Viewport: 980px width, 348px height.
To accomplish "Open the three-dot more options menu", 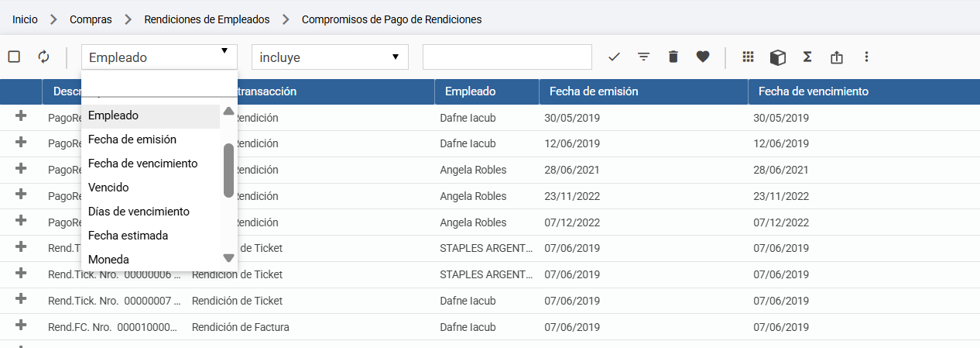I will [867, 57].
